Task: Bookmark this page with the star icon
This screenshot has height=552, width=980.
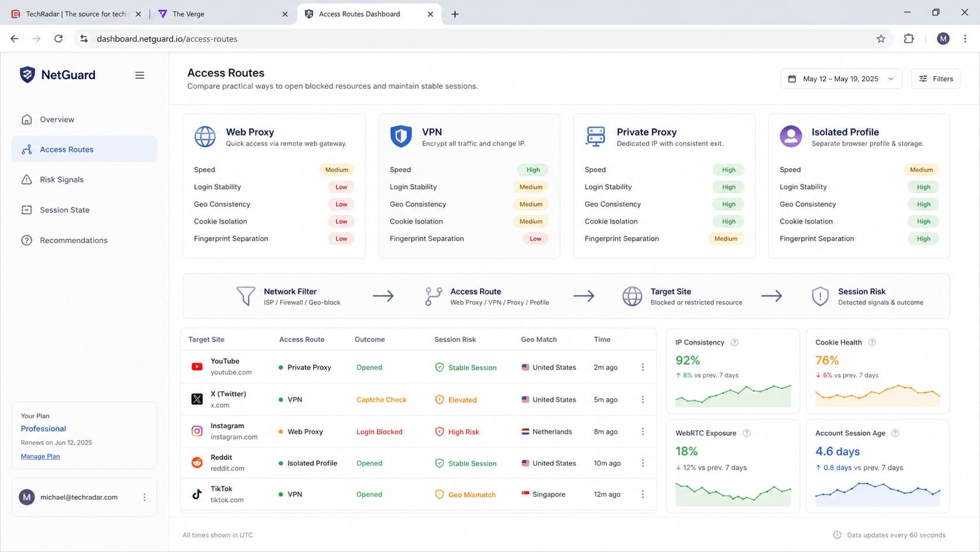Action: pos(880,39)
